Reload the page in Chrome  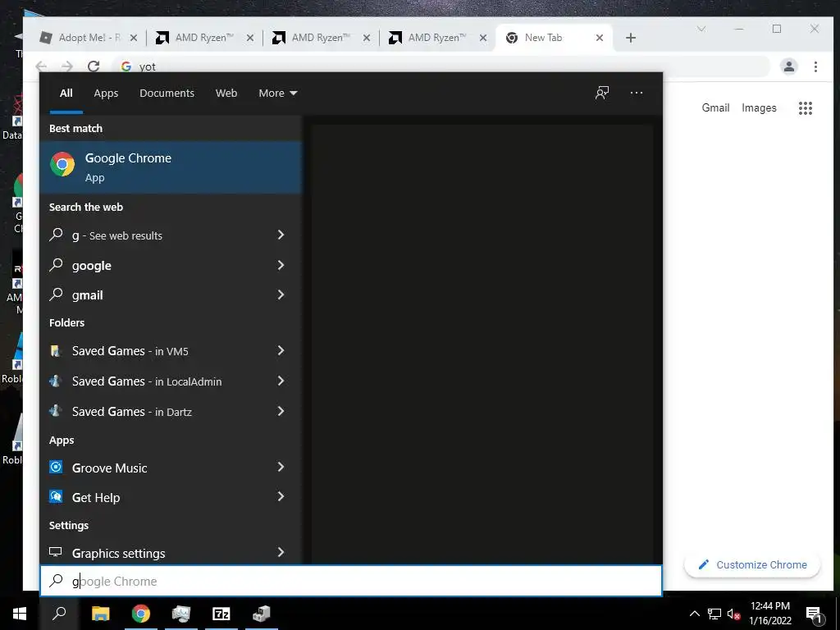pos(94,66)
